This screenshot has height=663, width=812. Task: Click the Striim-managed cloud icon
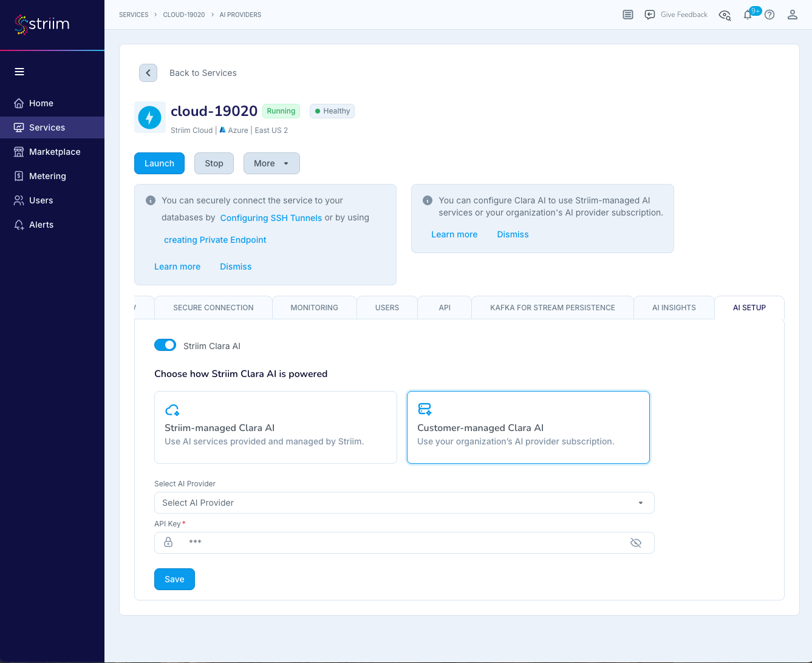(172, 410)
